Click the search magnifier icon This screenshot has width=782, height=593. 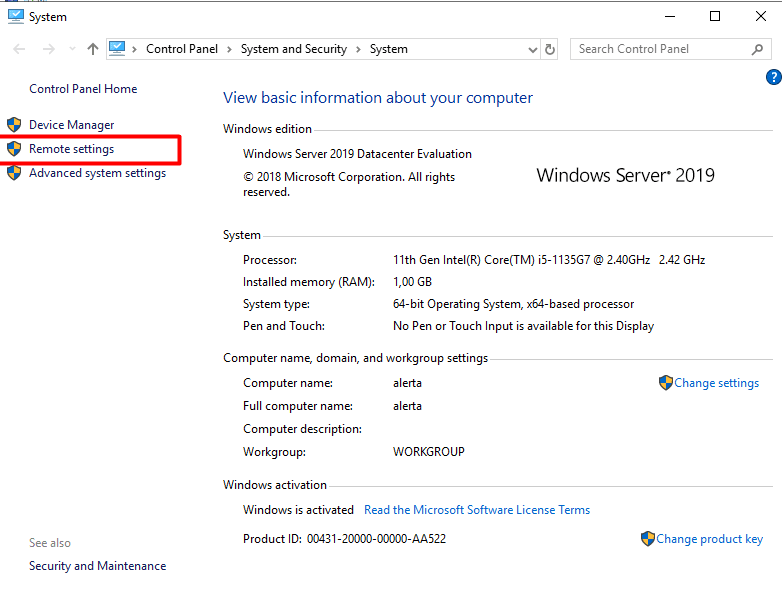pos(758,49)
